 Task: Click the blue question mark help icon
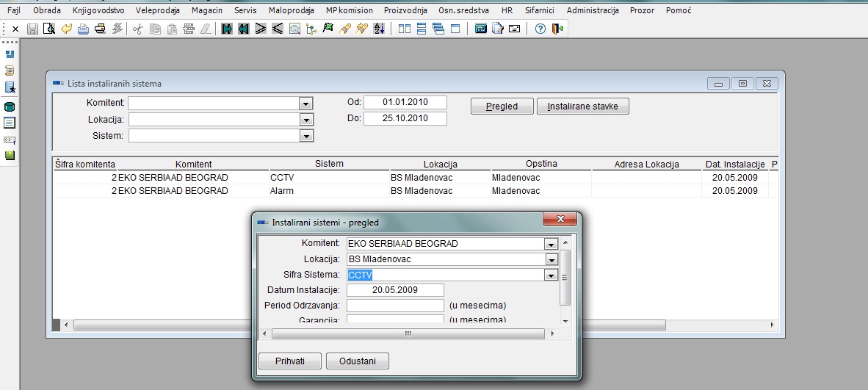[x=540, y=29]
